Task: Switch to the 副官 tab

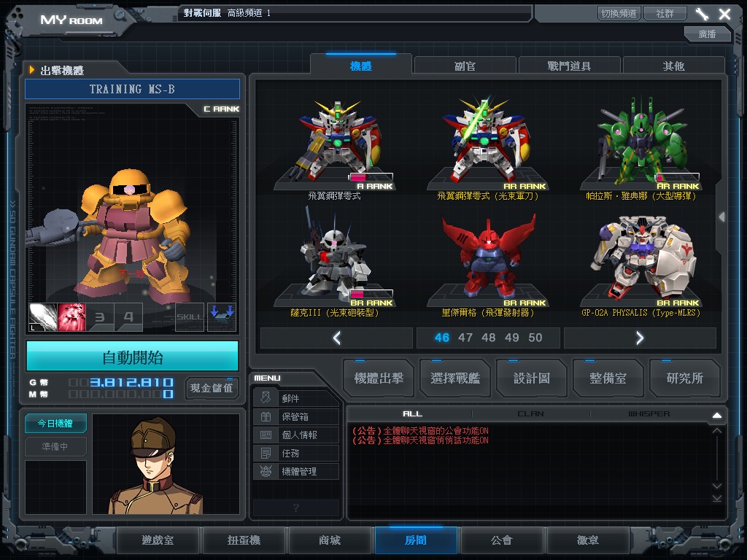Action: (465, 66)
